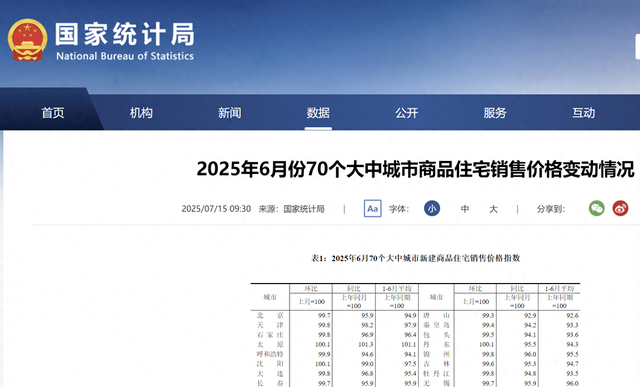Image resolution: width=640 pixels, height=387 pixels.
Task: Click the 秦皇岛 row city cell
Action: [436, 325]
